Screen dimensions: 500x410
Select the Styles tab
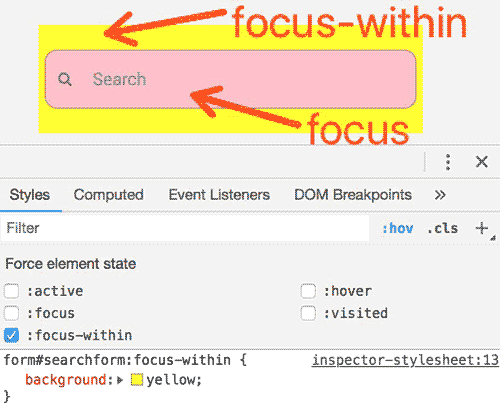coord(30,195)
